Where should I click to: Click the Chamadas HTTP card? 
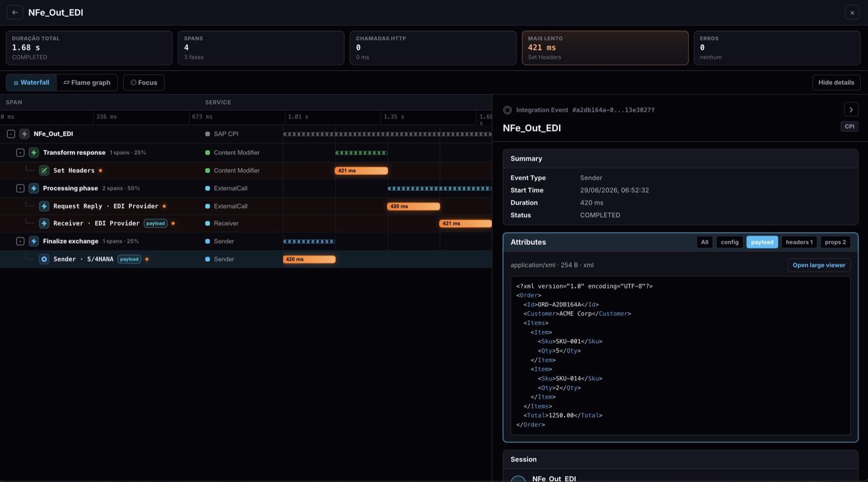(433, 48)
